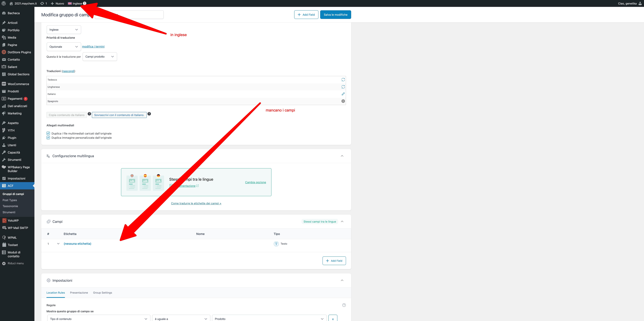Click the nascondi translations link
Screen dimensions: 644x321
[x=68, y=71]
